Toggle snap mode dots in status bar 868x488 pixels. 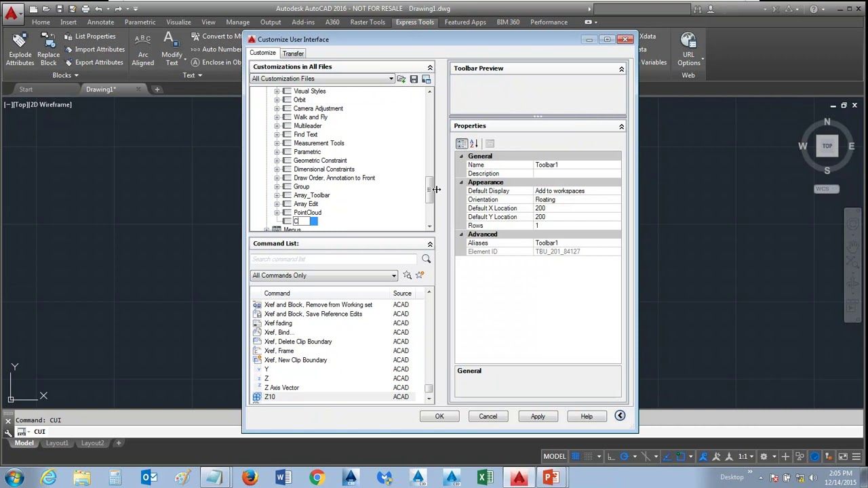[588, 456]
